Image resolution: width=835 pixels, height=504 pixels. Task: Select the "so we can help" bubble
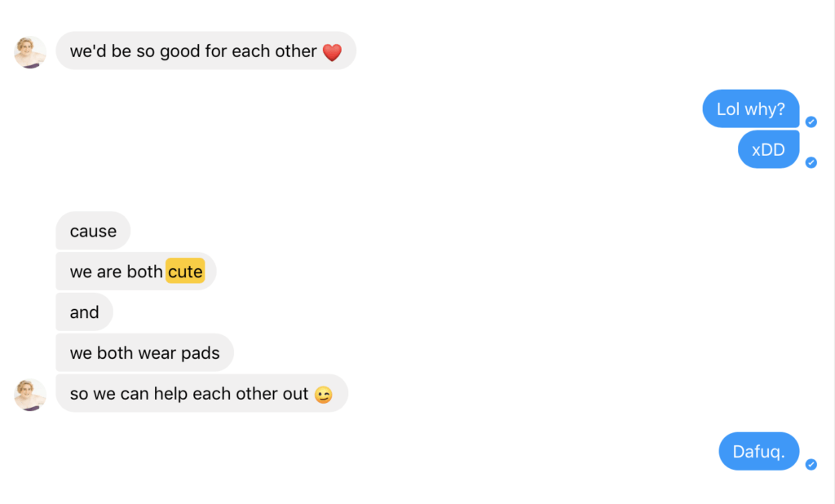tap(202, 393)
